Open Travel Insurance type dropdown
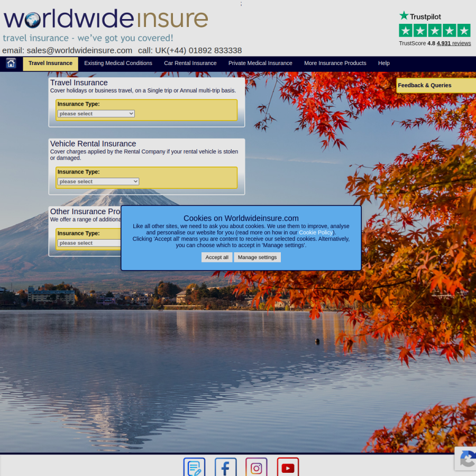This screenshot has width=476, height=476. [x=96, y=114]
